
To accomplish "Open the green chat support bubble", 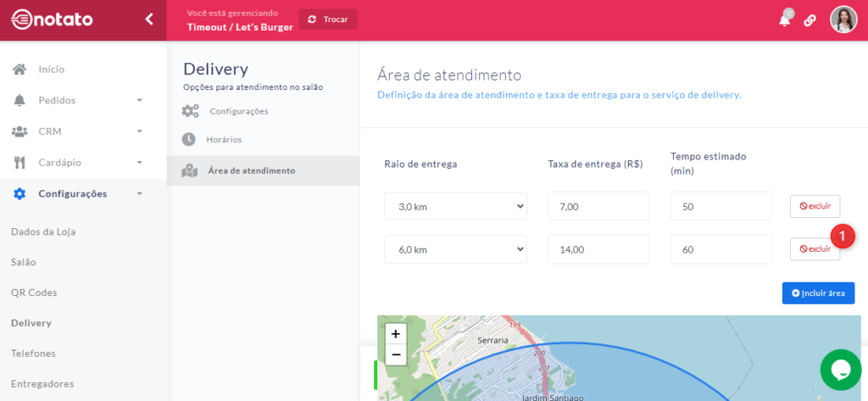I will click(x=840, y=370).
